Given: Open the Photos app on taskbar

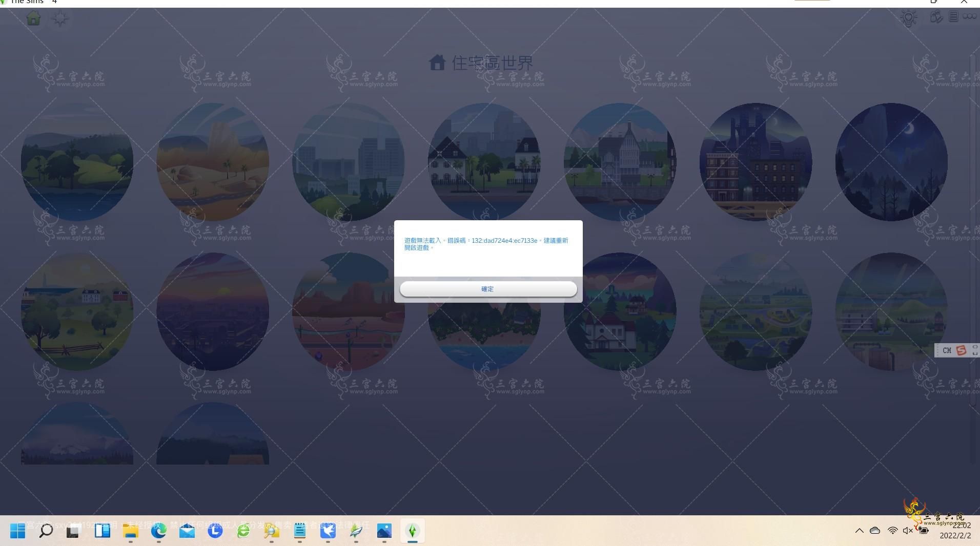Looking at the screenshot, I should pyautogui.click(x=384, y=531).
